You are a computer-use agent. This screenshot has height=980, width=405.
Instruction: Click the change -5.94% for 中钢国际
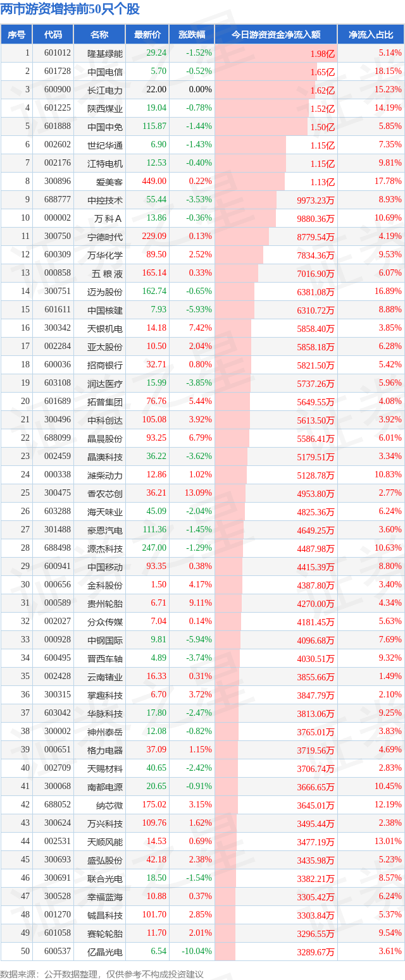click(x=199, y=640)
